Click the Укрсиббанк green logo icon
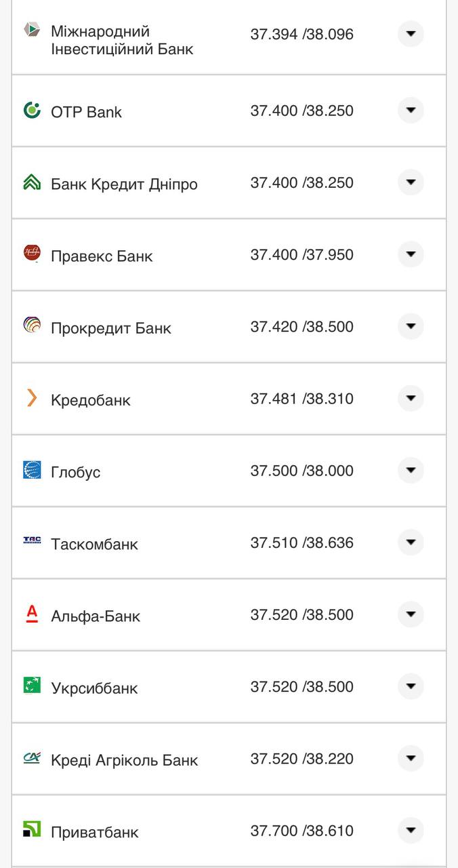Image resolution: width=458 pixels, height=868 pixels. (x=32, y=686)
